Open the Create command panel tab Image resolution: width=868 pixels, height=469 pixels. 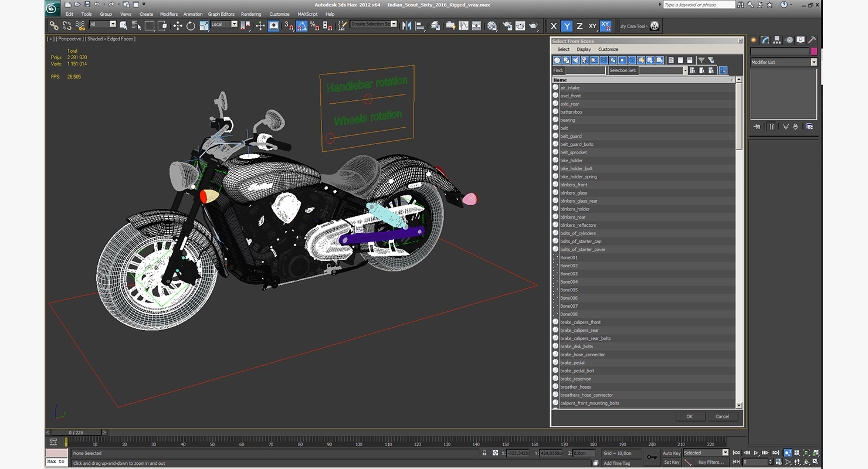point(754,40)
